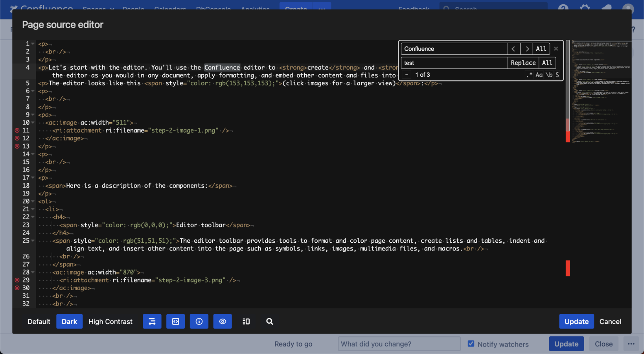Collapse the ol fold at line 20

[x=33, y=201]
